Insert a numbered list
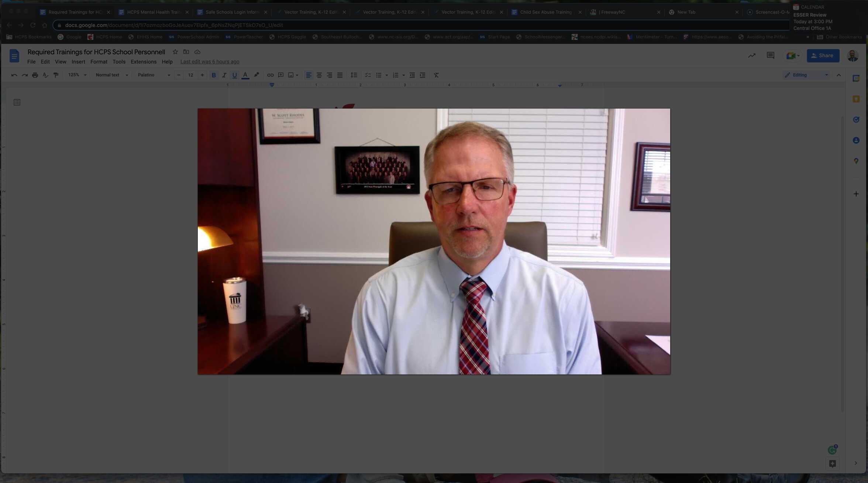The height and width of the screenshot is (483, 868). (396, 75)
